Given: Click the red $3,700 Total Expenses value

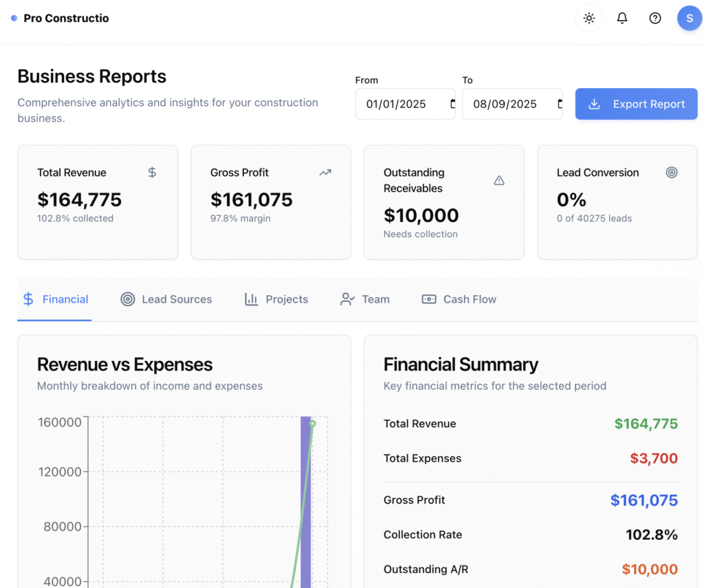Looking at the screenshot, I should click(654, 458).
